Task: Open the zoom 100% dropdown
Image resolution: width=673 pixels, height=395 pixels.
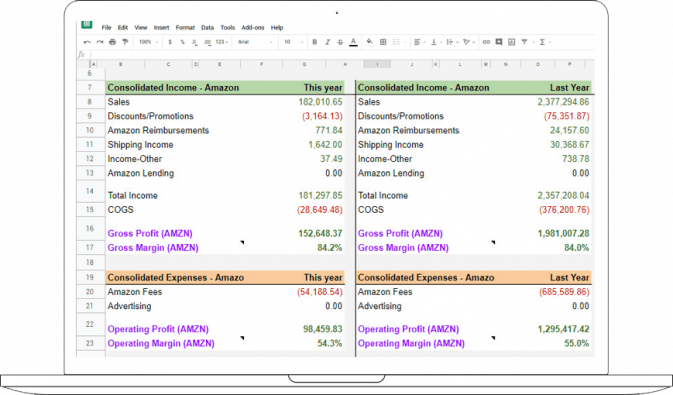Action: coord(149,42)
